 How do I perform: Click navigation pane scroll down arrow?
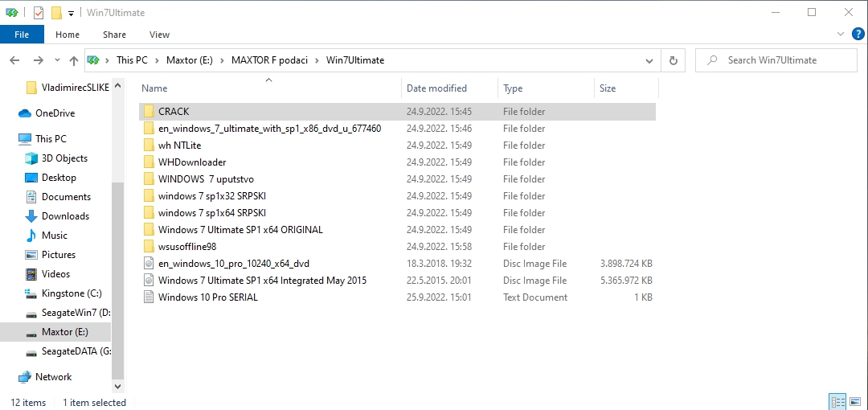[x=117, y=386]
